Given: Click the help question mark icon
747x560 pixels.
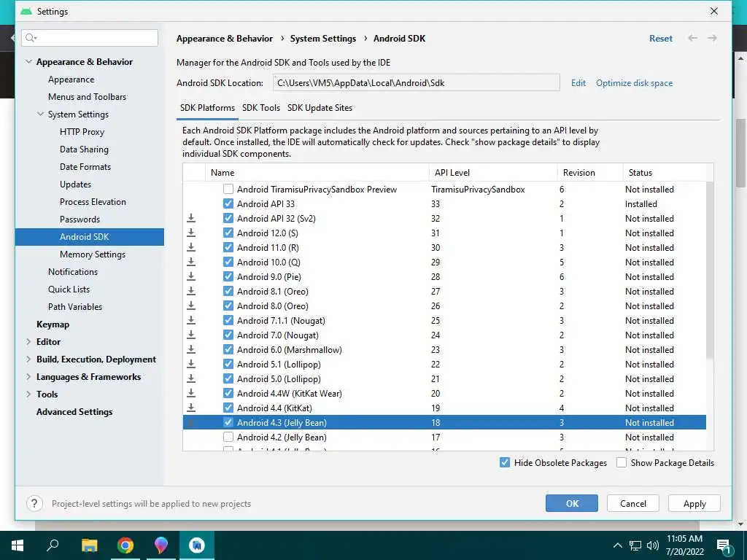Looking at the screenshot, I should pyautogui.click(x=34, y=503).
